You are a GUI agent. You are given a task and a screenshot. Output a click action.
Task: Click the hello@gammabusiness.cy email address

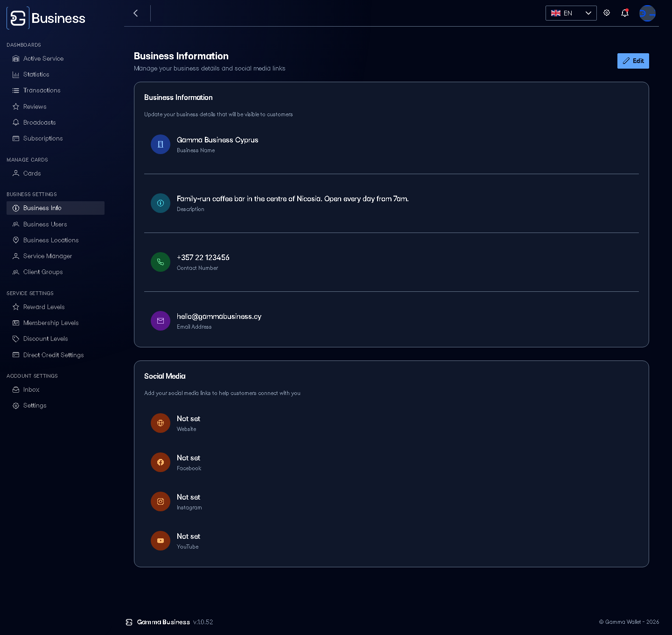pos(219,317)
